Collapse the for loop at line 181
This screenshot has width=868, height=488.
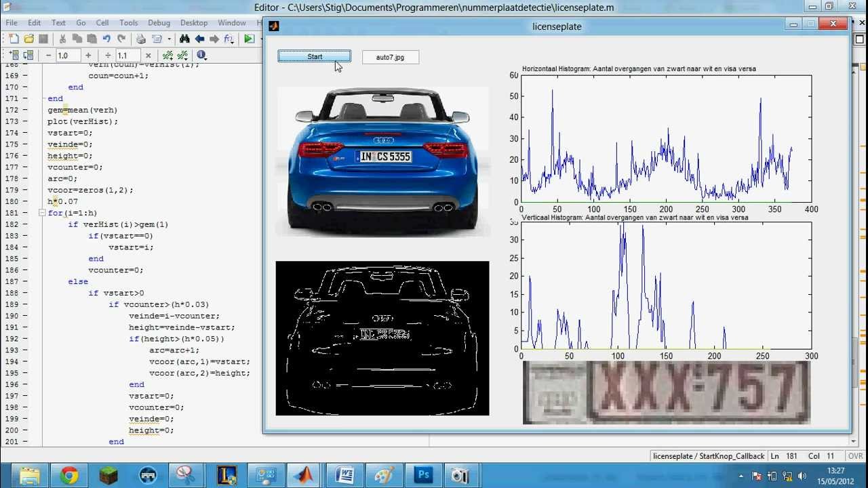(x=41, y=213)
